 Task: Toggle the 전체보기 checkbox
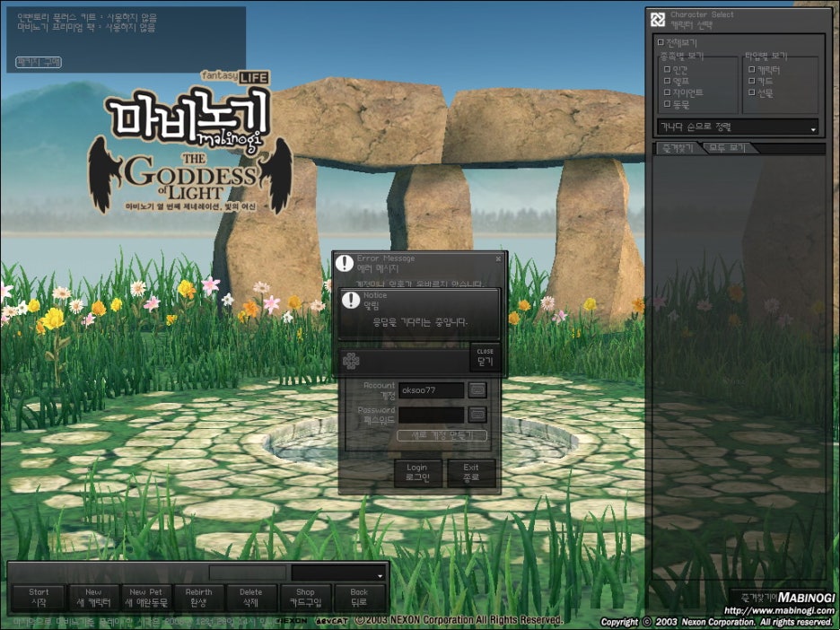click(661, 42)
